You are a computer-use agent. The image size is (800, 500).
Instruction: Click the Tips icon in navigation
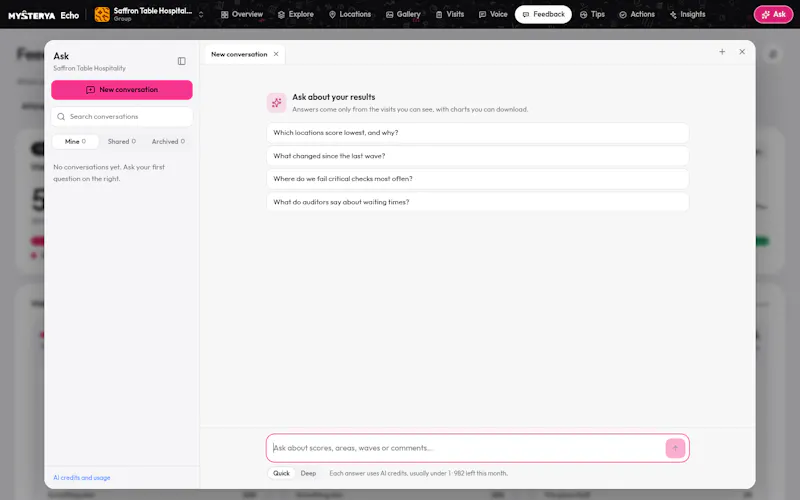pos(584,15)
